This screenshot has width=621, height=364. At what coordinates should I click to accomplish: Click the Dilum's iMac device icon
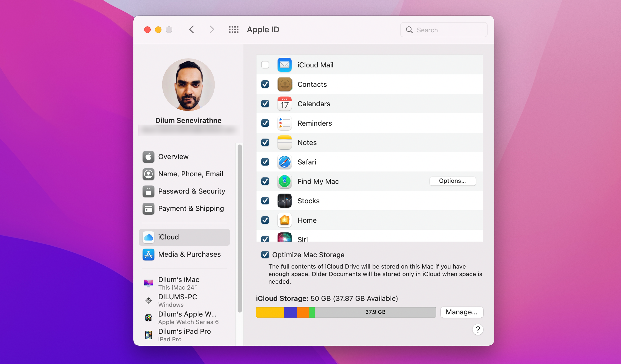(148, 283)
